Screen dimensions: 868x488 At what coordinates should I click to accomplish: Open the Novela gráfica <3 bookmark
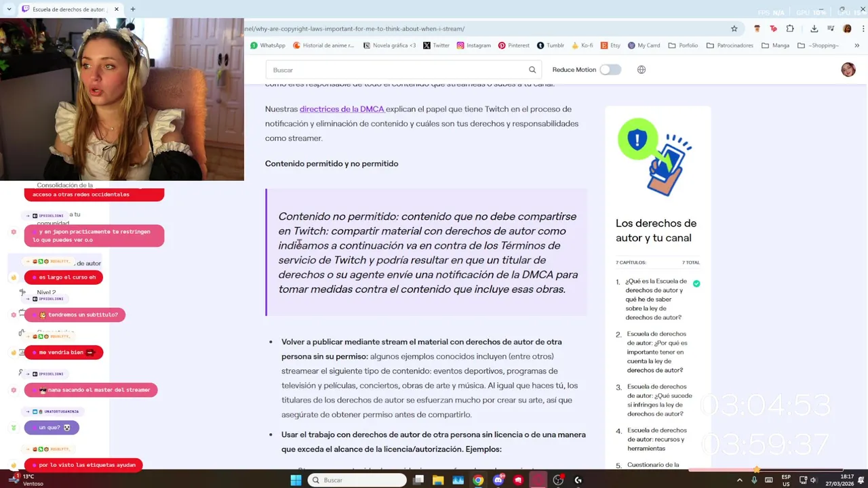389,45
